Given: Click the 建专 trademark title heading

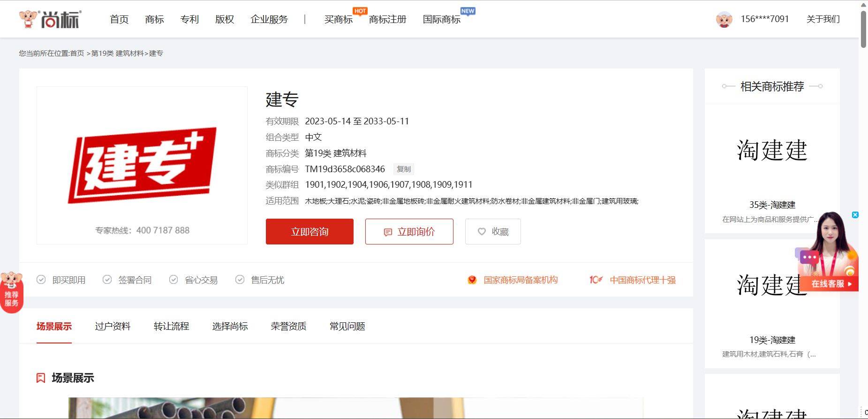Looking at the screenshot, I should [282, 99].
